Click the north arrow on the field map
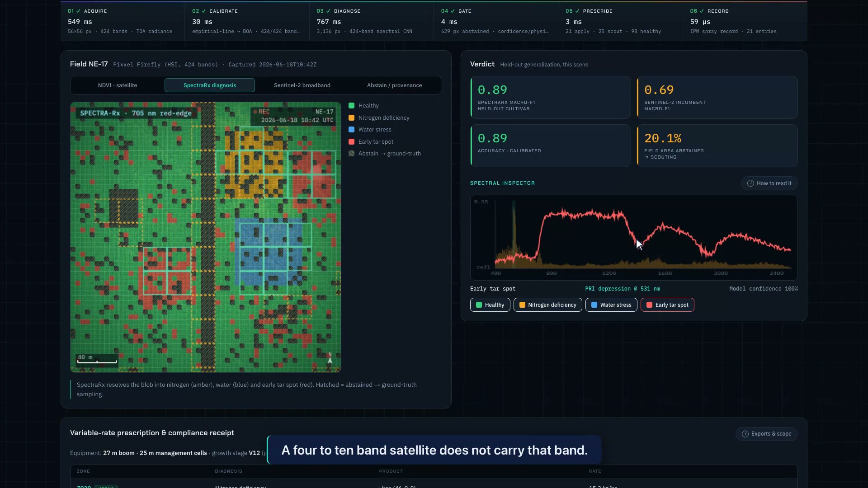The width and height of the screenshot is (868, 488). click(x=330, y=358)
